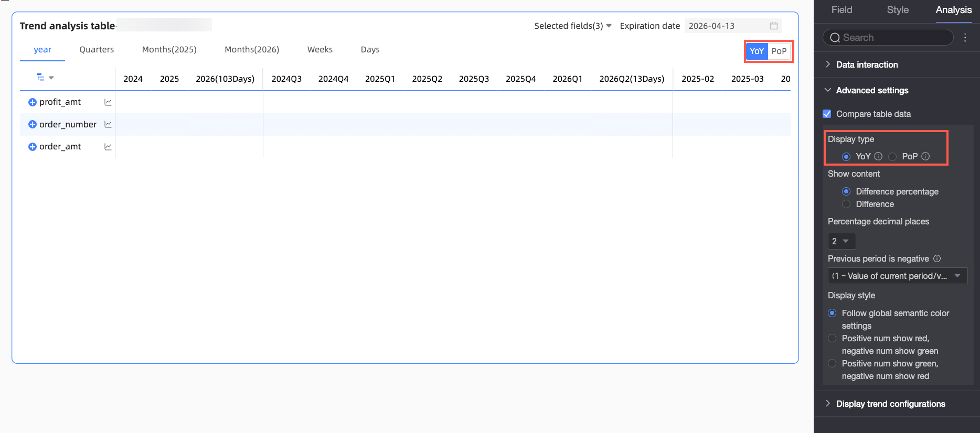Show info tooltip icon next to YoY

(x=878, y=156)
